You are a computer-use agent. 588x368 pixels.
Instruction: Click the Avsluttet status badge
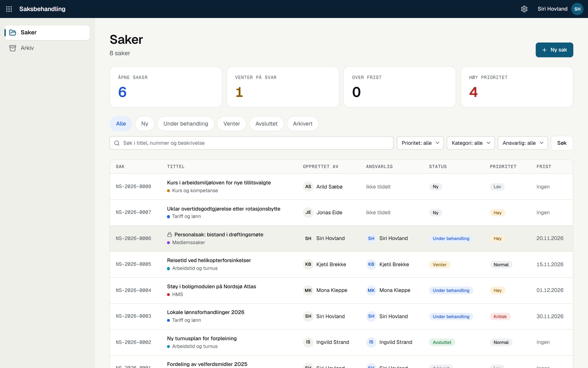coord(442,342)
